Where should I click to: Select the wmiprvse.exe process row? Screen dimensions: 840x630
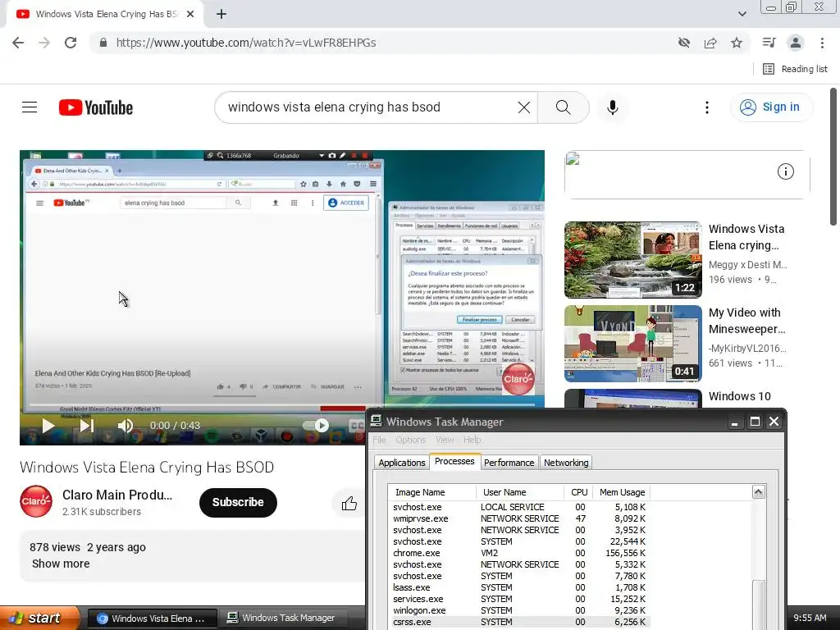click(519, 518)
